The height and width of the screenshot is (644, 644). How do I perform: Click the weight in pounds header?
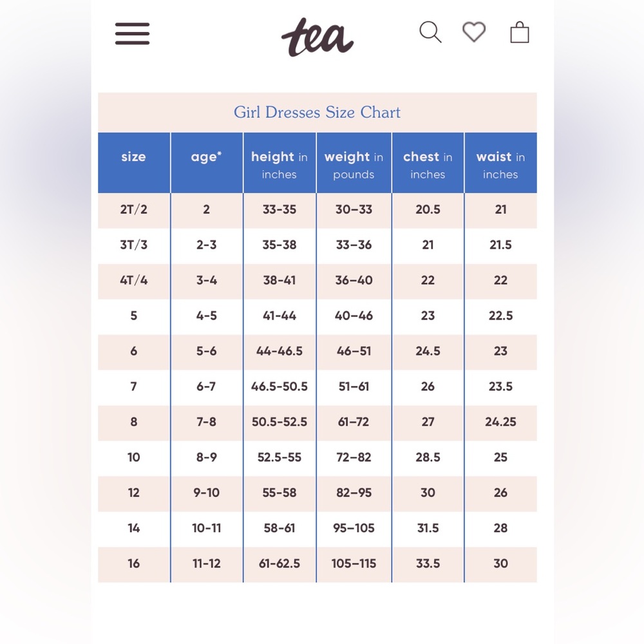[354, 163]
